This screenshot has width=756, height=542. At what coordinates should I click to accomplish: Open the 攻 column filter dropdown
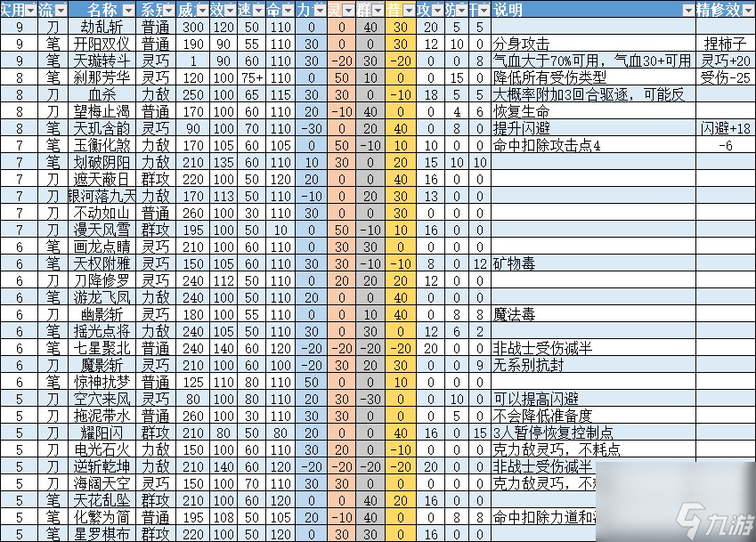point(438,10)
